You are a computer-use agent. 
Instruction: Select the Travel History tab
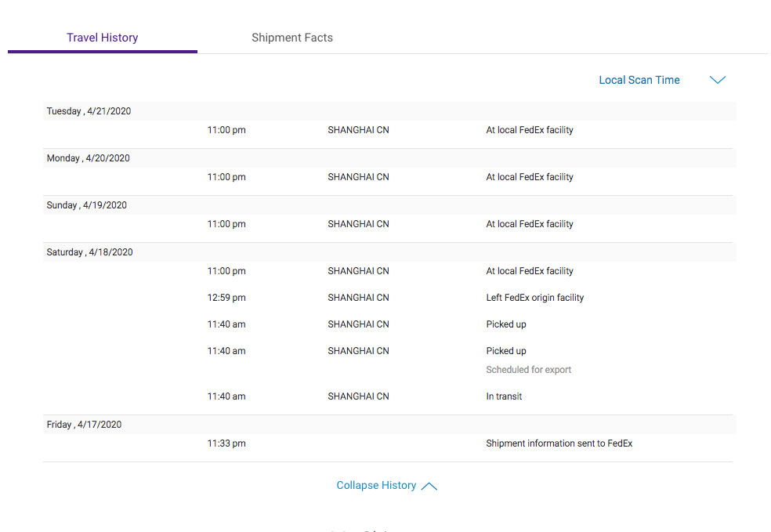tap(103, 38)
